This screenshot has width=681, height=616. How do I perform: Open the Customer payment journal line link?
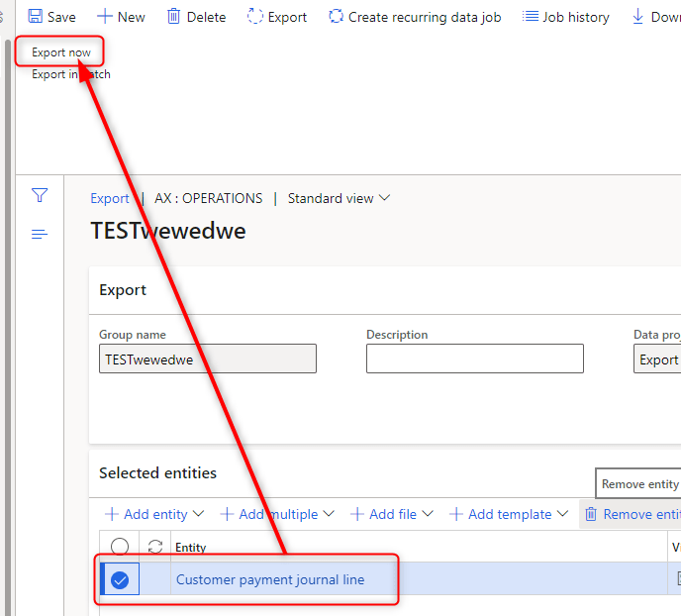click(270, 579)
